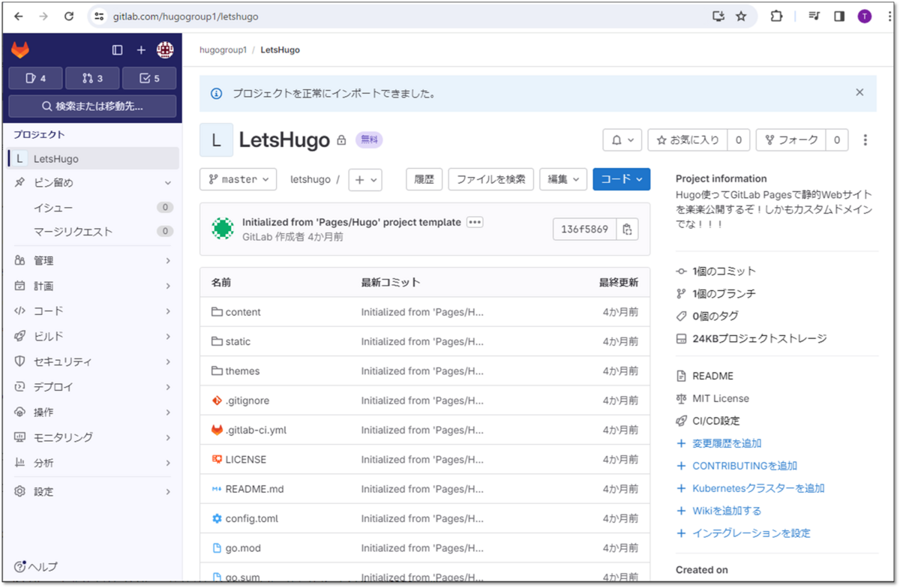The width and height of the screenshot is (900, 588).
Task: Open the config.toml file
Action: pyautogui.click(x=252, y=518)
